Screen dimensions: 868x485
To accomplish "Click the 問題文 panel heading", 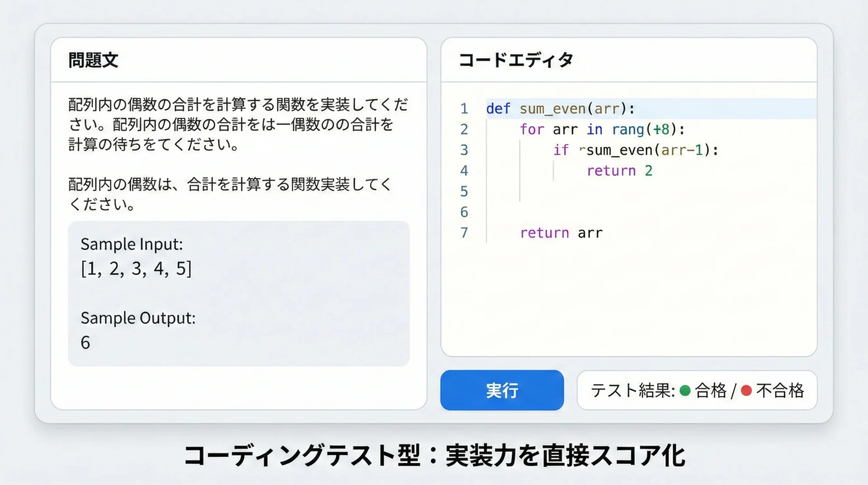I will [x=93, y=60].
